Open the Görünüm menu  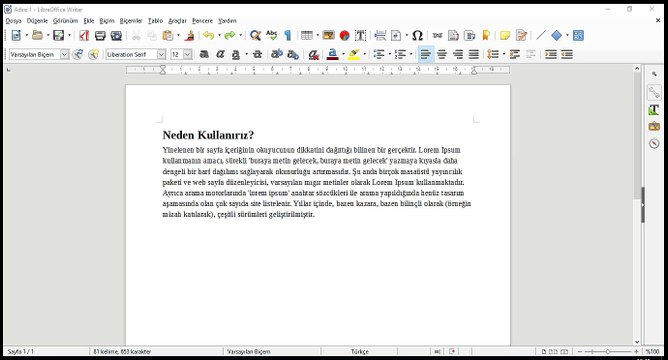point(66,21)
